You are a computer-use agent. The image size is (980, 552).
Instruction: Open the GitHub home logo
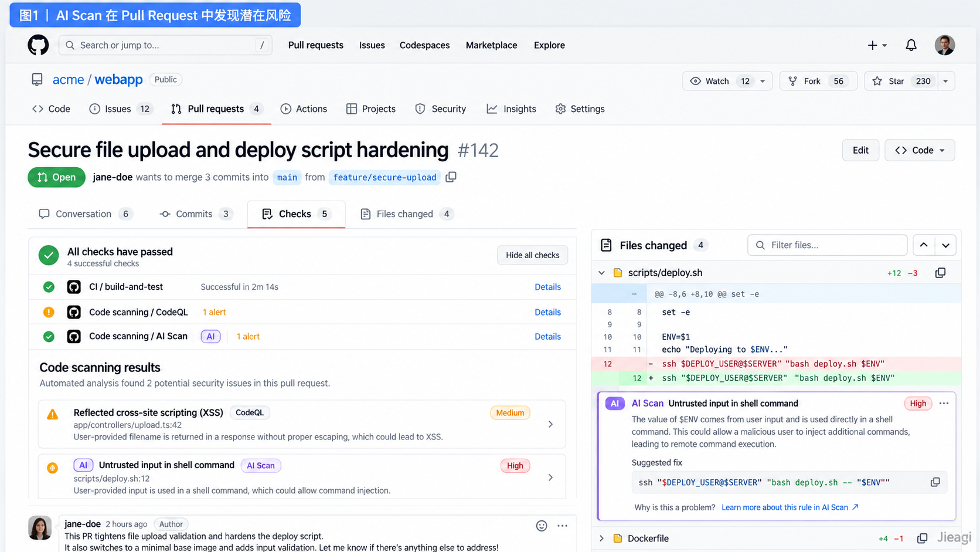[38, 45]
